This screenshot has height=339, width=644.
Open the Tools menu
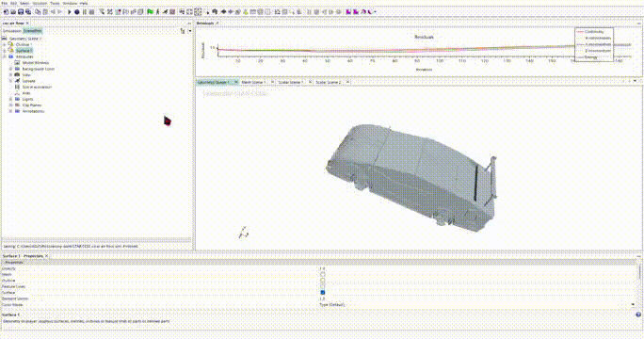click(55, 3)
